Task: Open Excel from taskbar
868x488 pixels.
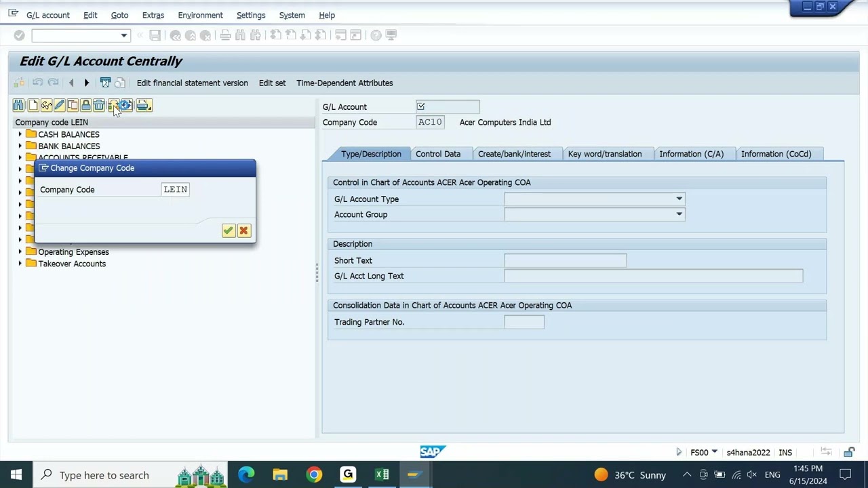Action: (x=382, y=474)
